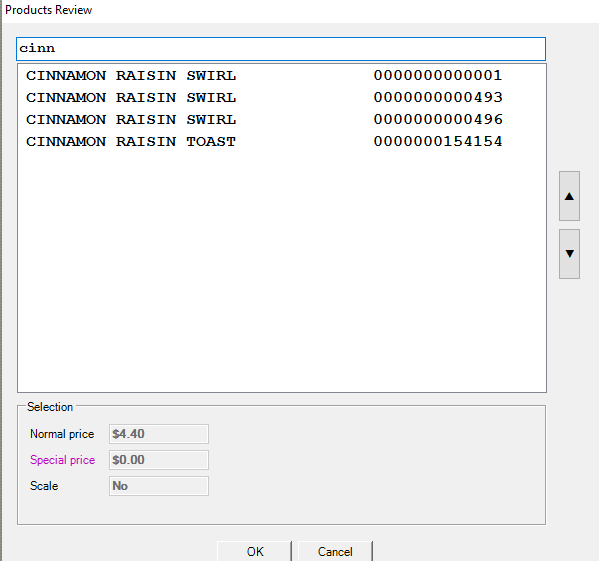Click the purple Special price label
599x561 pixels.
pyautogui.click(x=62, y=460)
